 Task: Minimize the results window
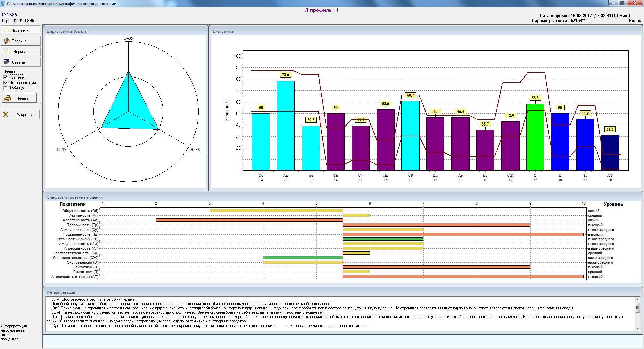point(613,3)
